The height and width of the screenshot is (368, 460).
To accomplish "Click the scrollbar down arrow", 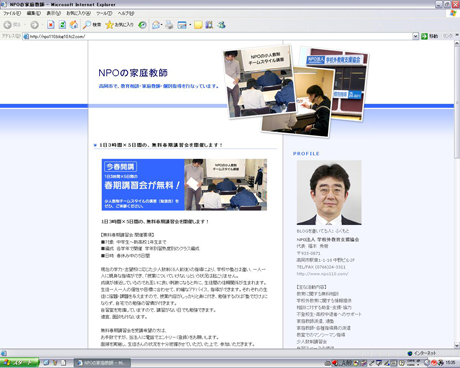I will pos(457,345).
